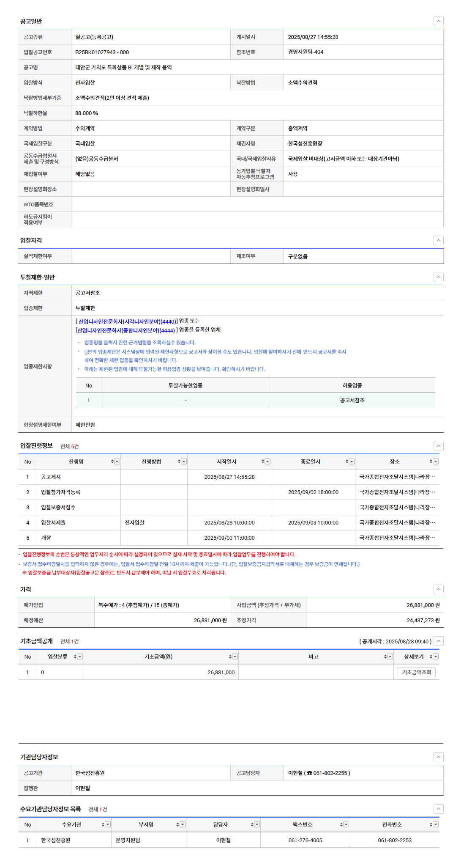Sort the 입찰분류 column
Image resolution: width=453 pixels, height=868 pixels.
pyautogui.click(x=75, y=656)
